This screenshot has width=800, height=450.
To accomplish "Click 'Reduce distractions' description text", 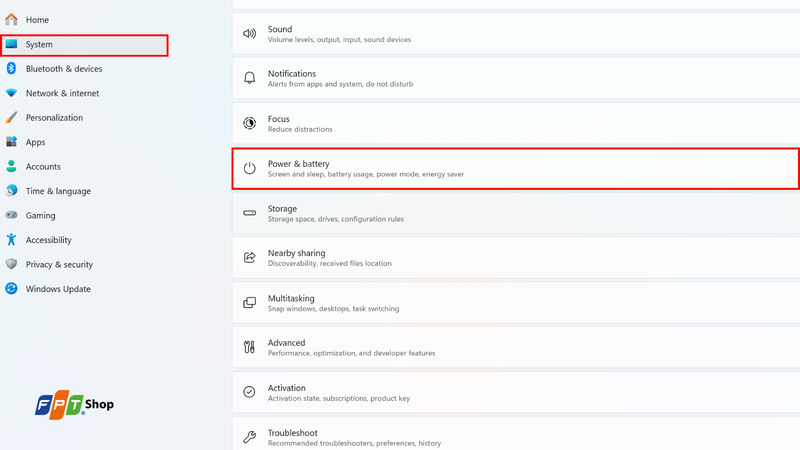I will [x=300, y=129].
